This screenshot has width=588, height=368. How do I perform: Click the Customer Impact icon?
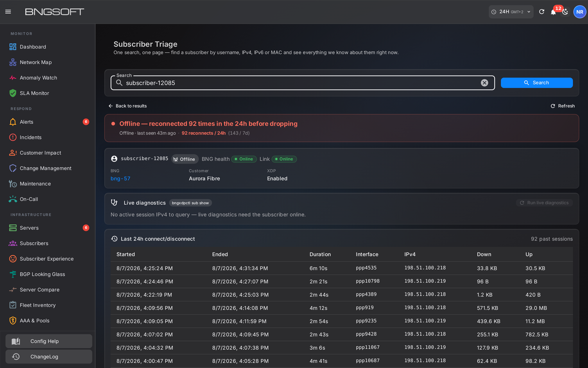[x=13, y=153]
